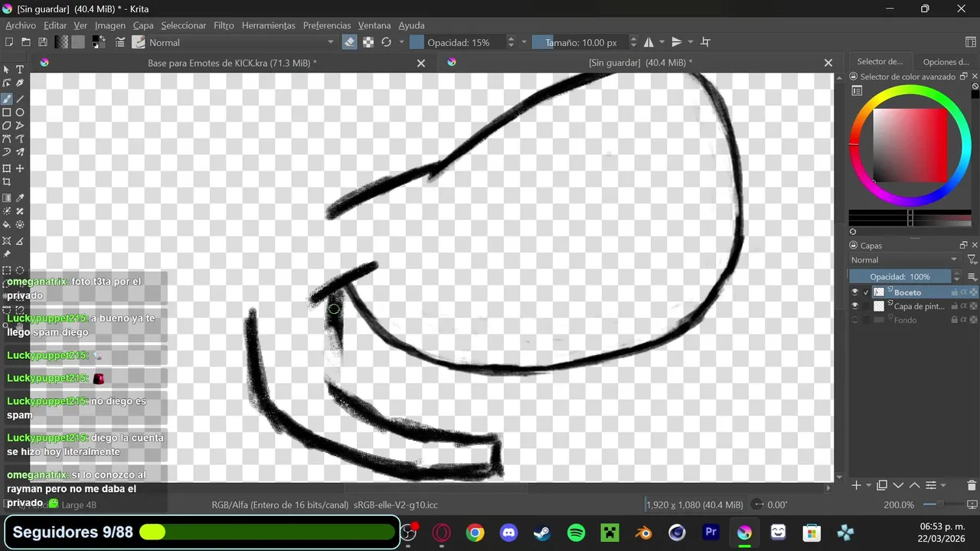
Task: Toggle alpha inheritance on Boceto layer
Action: 964,292
